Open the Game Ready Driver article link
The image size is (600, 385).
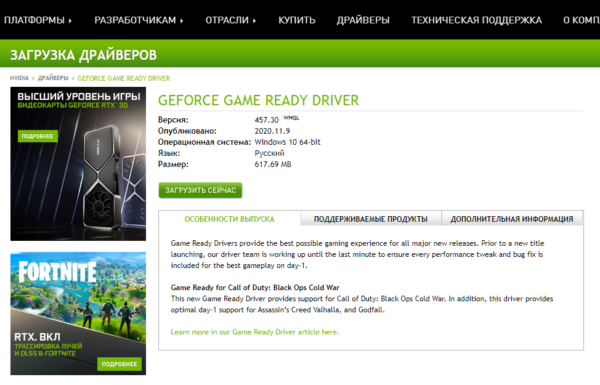(255, 332)
